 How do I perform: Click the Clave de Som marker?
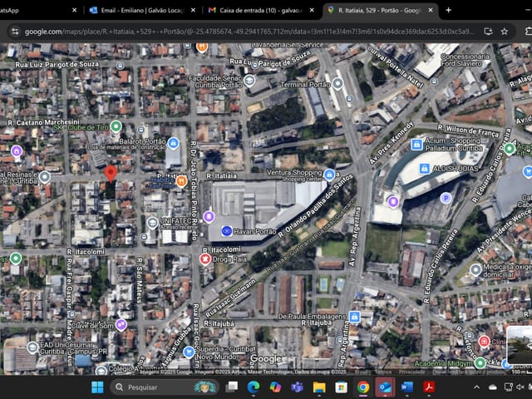(x=121, y=325)
